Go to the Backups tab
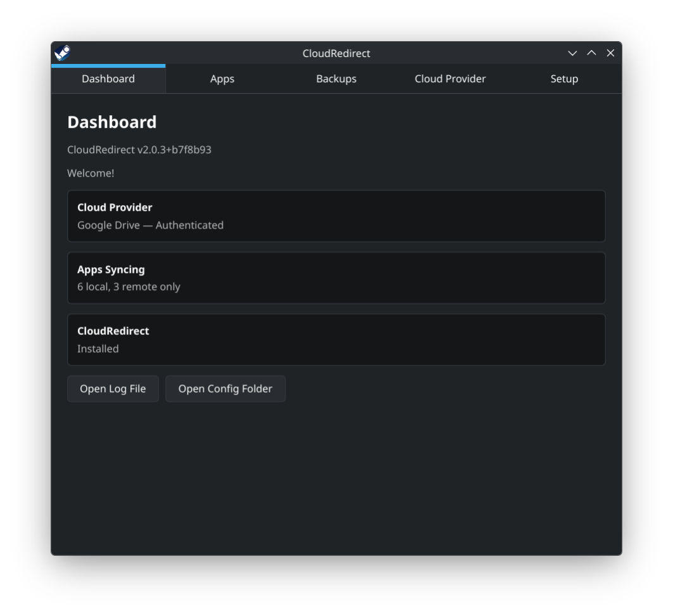673x616 pixels. click(336, 79)
